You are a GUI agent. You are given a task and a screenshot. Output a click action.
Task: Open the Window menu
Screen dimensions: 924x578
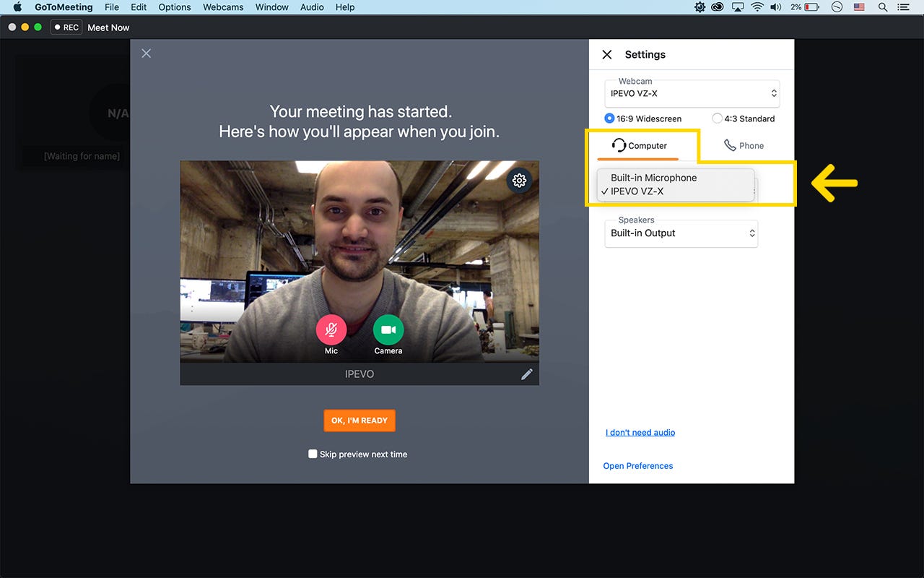coord(272,7)
